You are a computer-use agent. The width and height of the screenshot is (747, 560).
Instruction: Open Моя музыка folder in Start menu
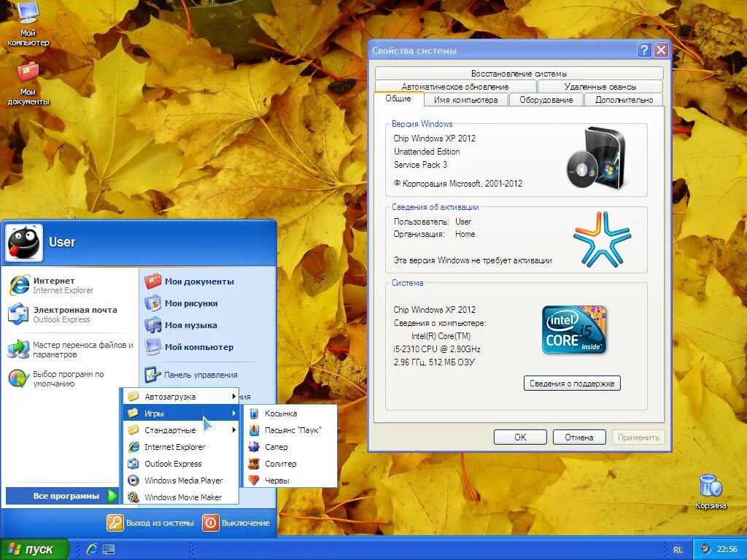(x=181, y=325)
